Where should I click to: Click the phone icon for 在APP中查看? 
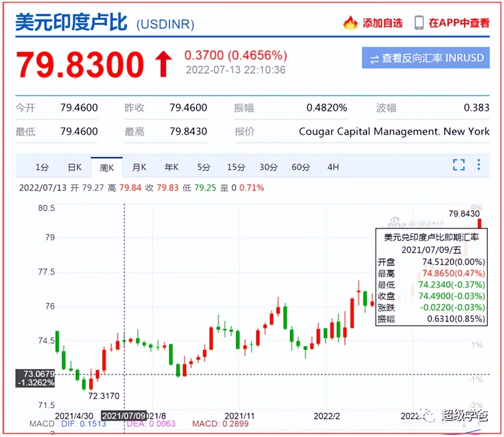(x=419, y=22)
